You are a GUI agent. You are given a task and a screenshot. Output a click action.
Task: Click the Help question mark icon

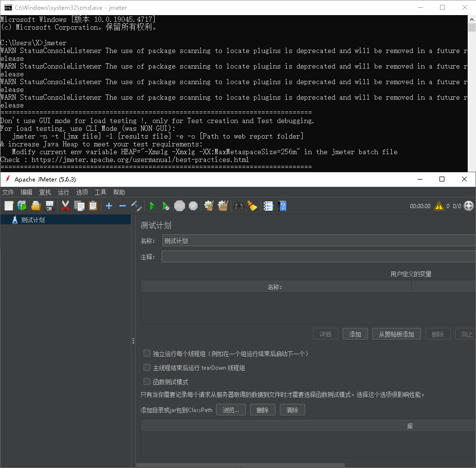[x=282, y=206]
